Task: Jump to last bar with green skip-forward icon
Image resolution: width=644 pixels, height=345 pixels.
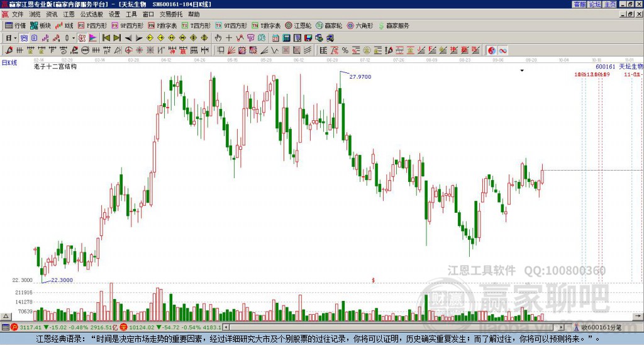Action: click(x=117, y=38)
